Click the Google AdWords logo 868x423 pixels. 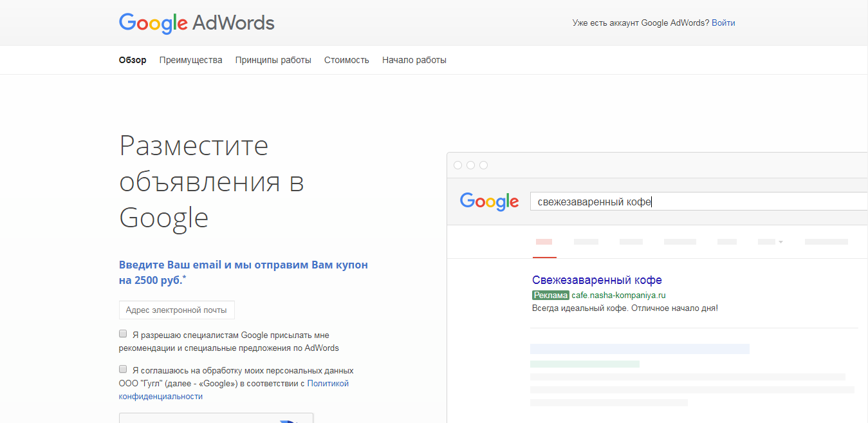[x=197, y=23]
